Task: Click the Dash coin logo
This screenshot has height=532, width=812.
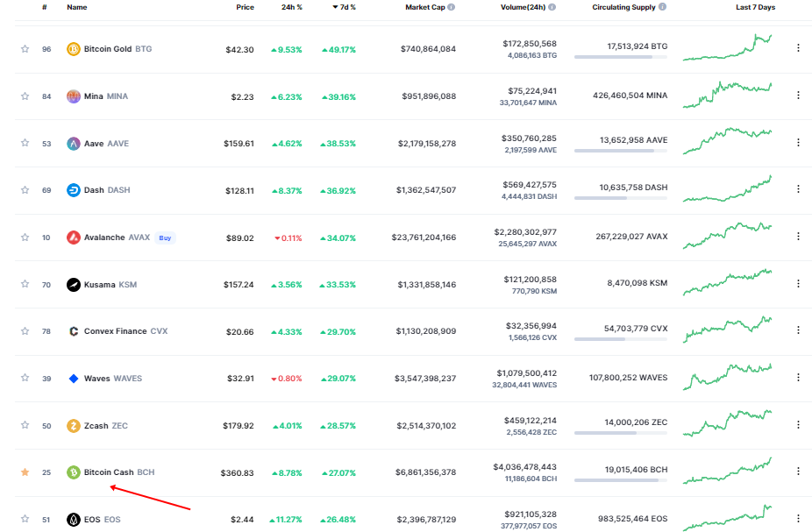Action: [74, 190]
